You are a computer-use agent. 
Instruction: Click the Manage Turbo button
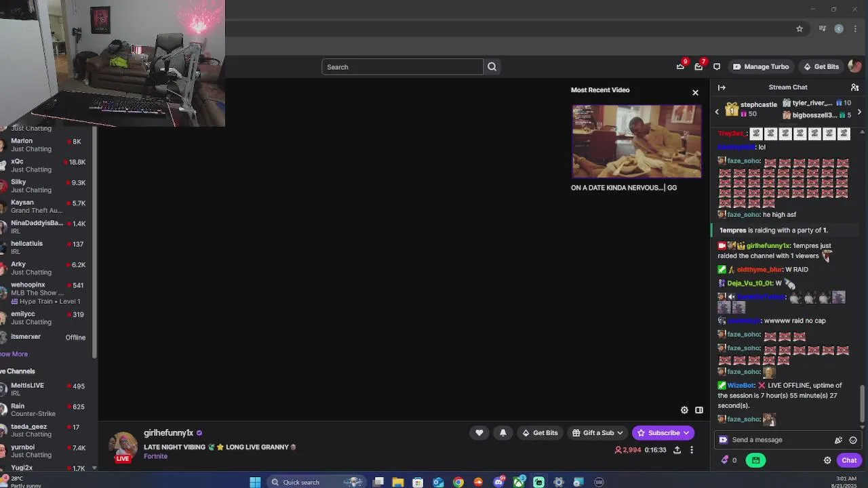[x=761, y=66]
